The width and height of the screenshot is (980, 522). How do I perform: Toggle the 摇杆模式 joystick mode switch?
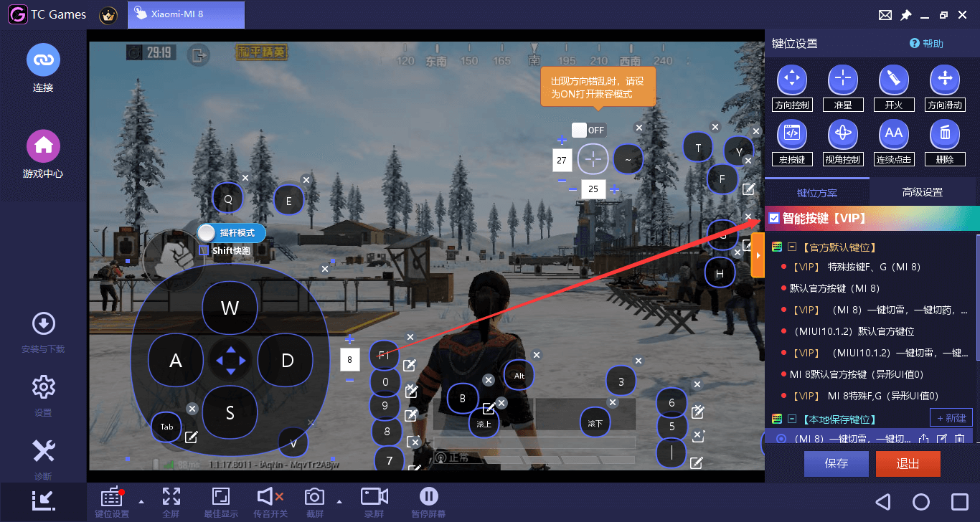pos(232,233)
